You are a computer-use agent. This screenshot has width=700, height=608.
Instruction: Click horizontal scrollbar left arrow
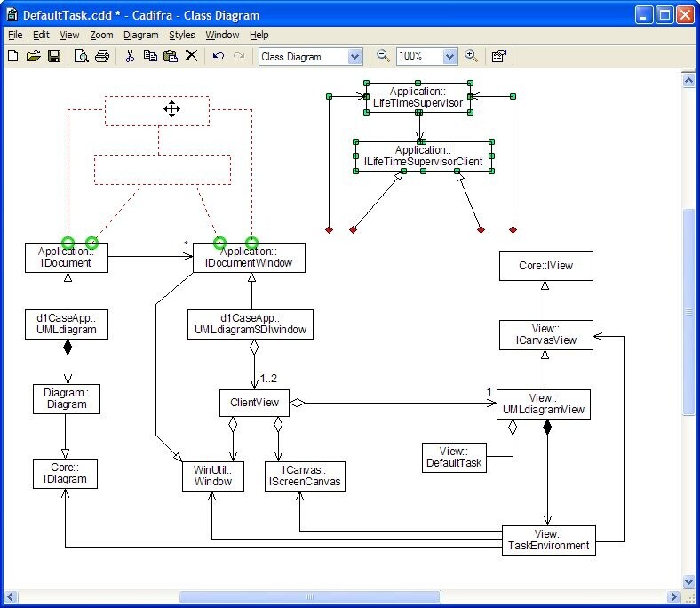click(x=12, y=596)
